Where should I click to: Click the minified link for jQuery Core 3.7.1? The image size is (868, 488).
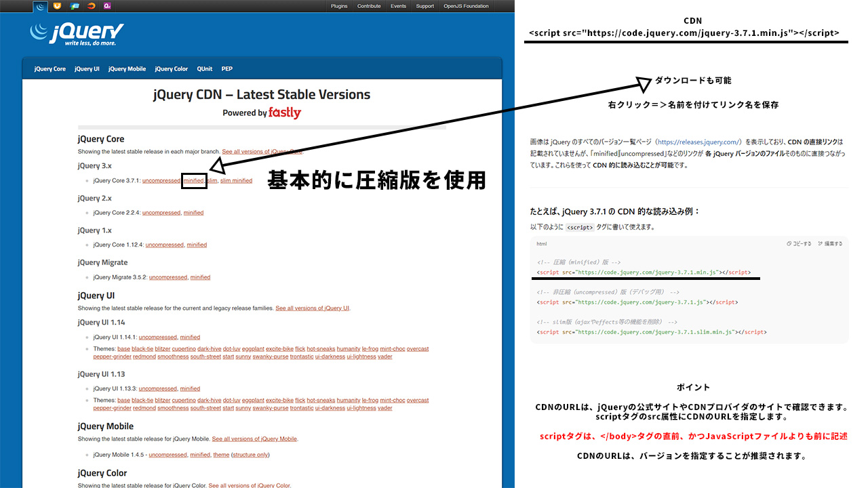pos(194,181)
